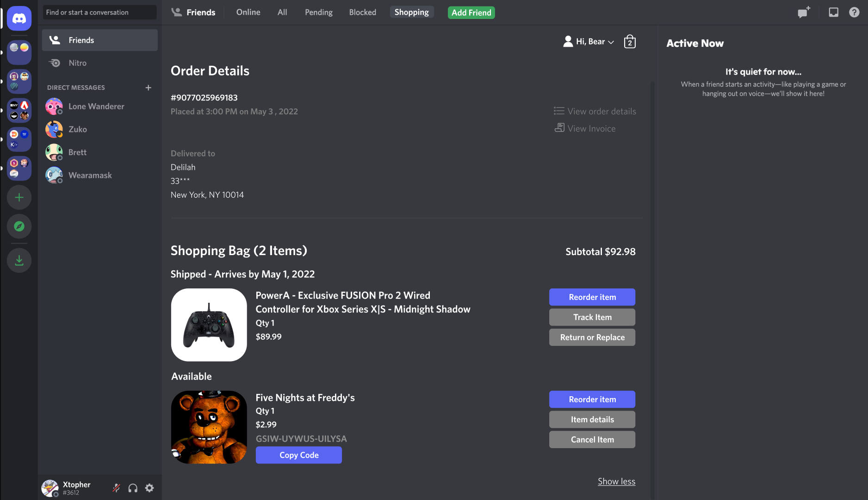868x500 pixels.
Task: Open the first server folder in sidebar
Action: pos(19,52)
